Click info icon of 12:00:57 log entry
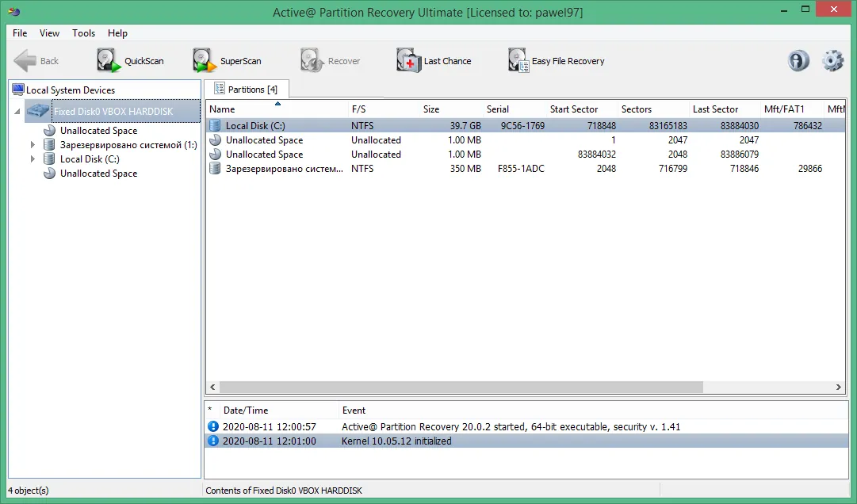Screen dimensions: 857x504 tap(213, 426)
